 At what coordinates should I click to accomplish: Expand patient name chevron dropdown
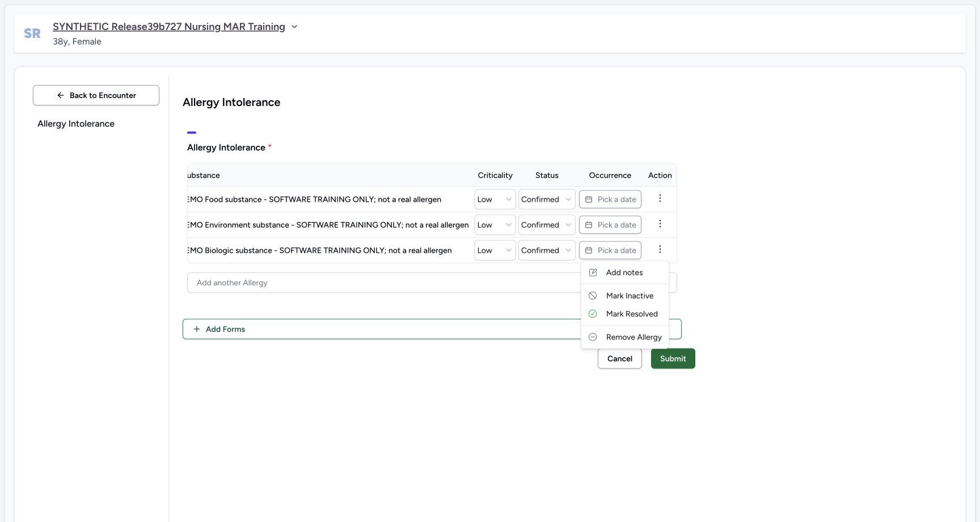click(294, 27)
